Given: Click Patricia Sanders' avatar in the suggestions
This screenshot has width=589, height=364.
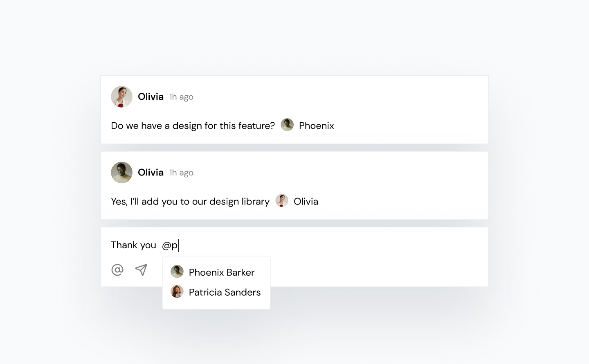Looking at the screenshot, I should (177, 292).
